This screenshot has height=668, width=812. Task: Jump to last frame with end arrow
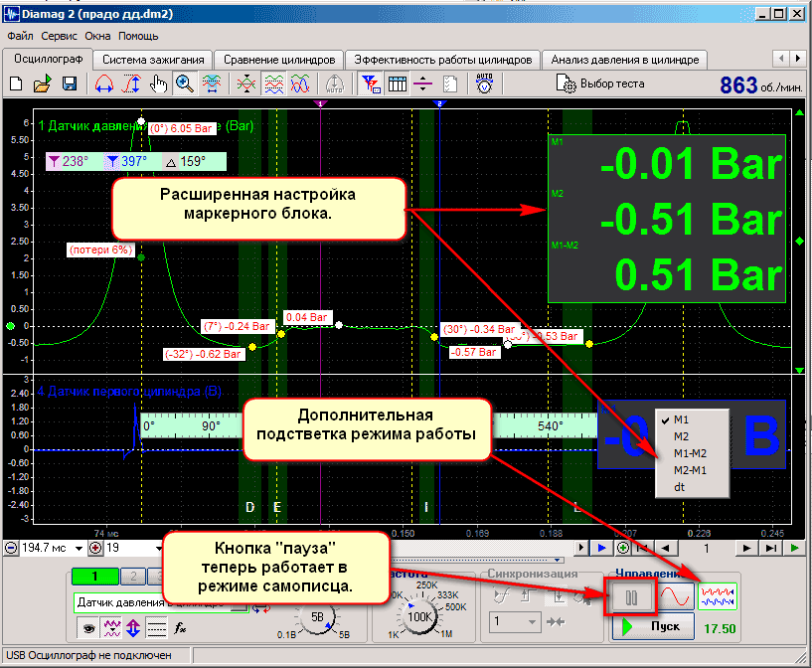[771, 548]
